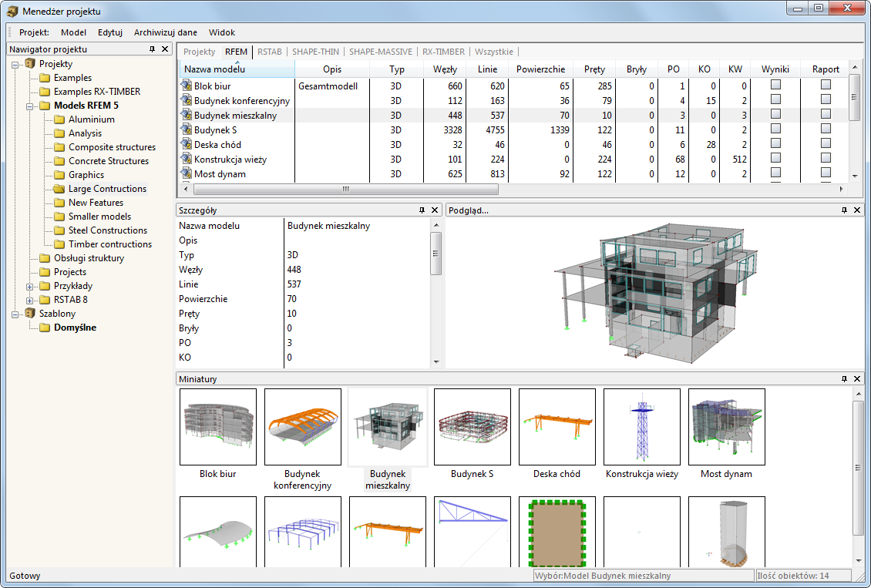Click the Budynek S model file icon
This screenshot has width=871, height=588.
coord(186,129)
